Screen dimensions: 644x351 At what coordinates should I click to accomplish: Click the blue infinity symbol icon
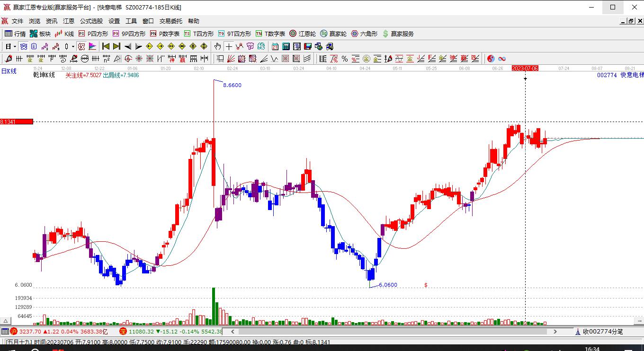[502, 59]
